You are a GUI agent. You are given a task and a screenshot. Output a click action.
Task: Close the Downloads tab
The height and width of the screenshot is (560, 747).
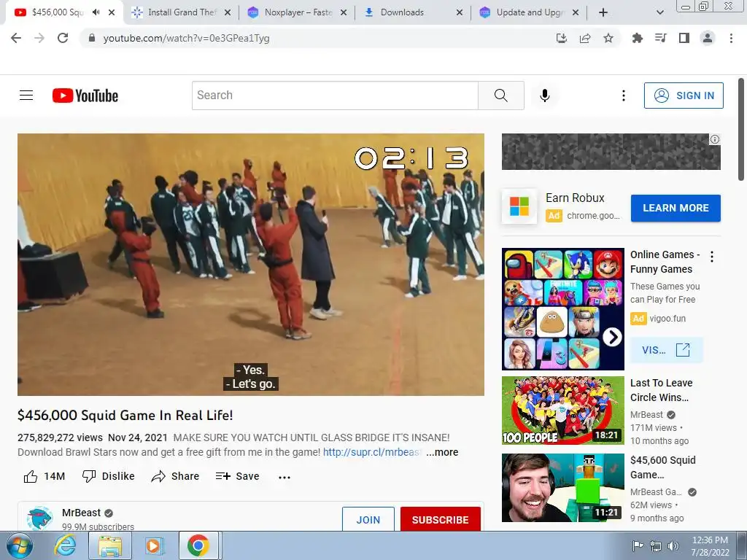point(460,12)
